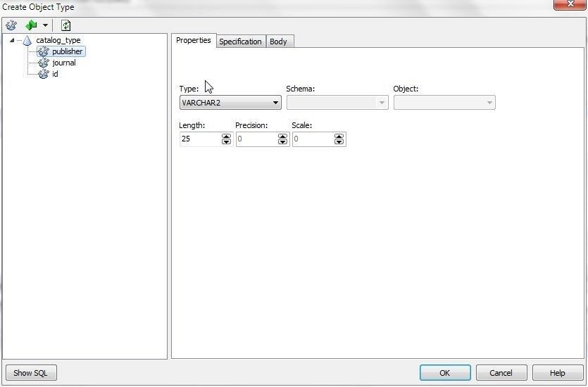
Task: Click the Show SQL button
Action: click(31, 373)
